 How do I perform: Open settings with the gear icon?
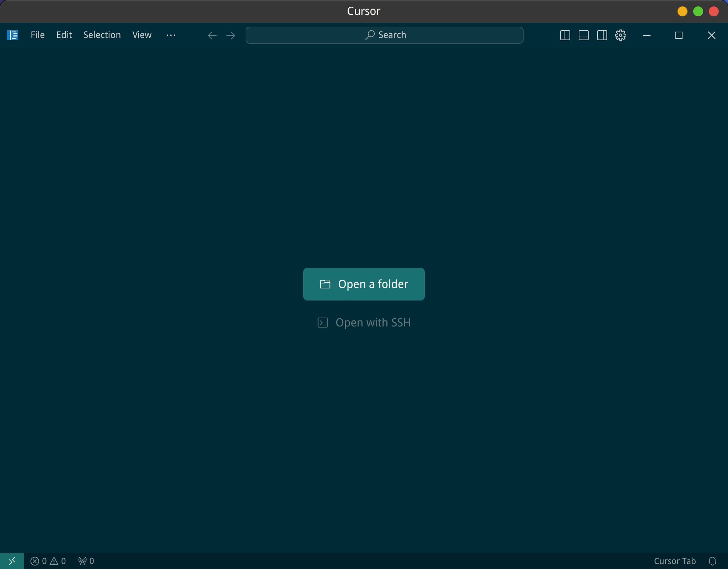click(620, 35)
